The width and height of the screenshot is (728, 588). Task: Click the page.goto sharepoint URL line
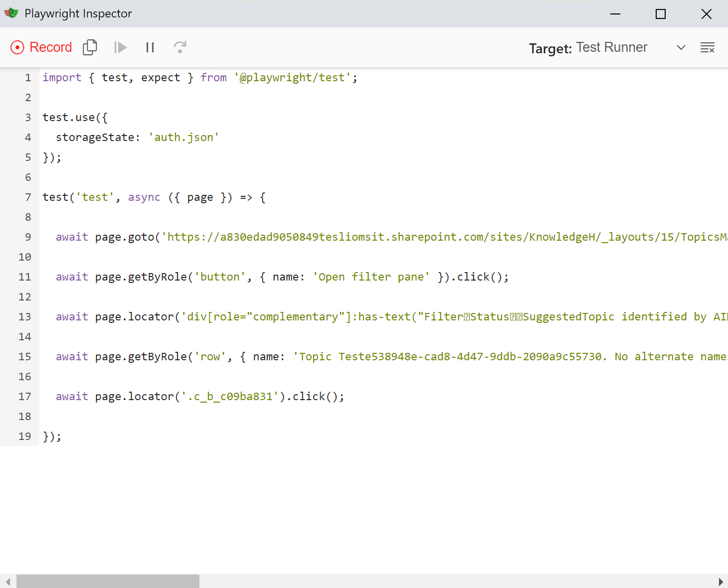(391, 237)
